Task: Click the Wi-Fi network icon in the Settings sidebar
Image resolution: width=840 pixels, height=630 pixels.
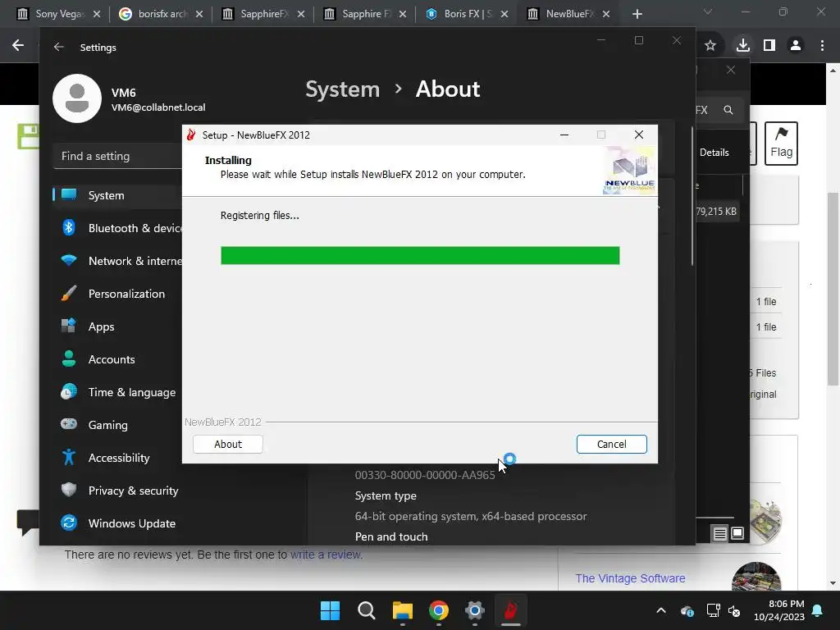Action: pos(69,260)
